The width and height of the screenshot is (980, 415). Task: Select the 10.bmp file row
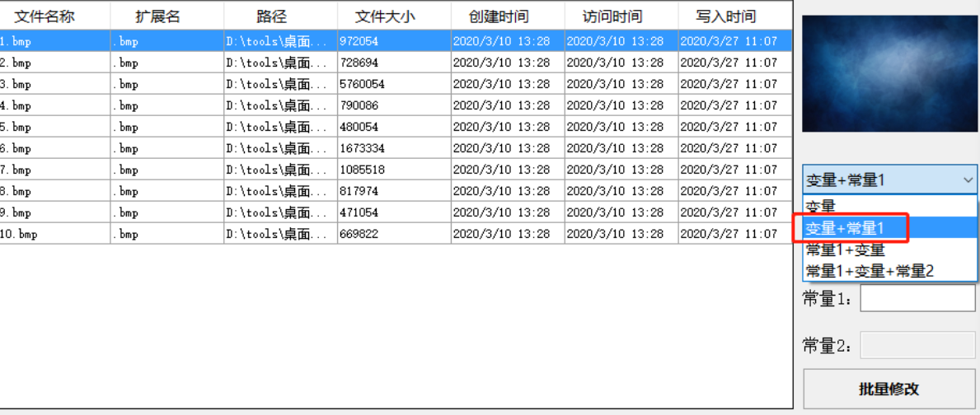coord(396,234)
